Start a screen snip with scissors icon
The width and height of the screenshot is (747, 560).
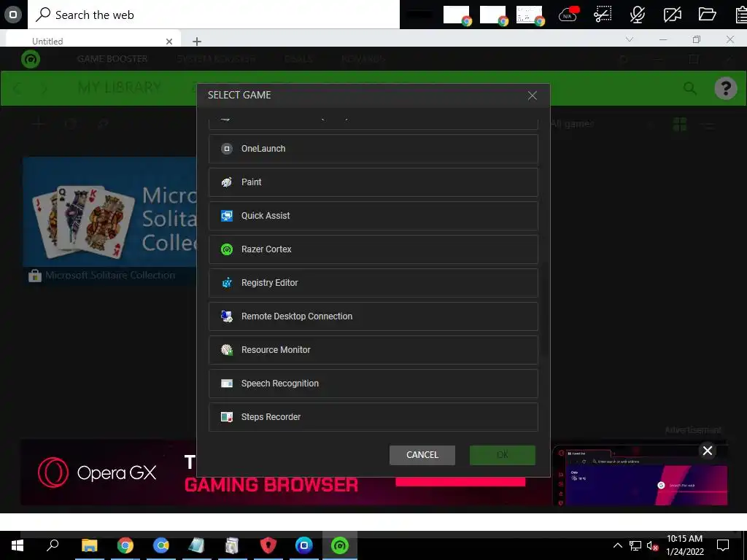603,15
